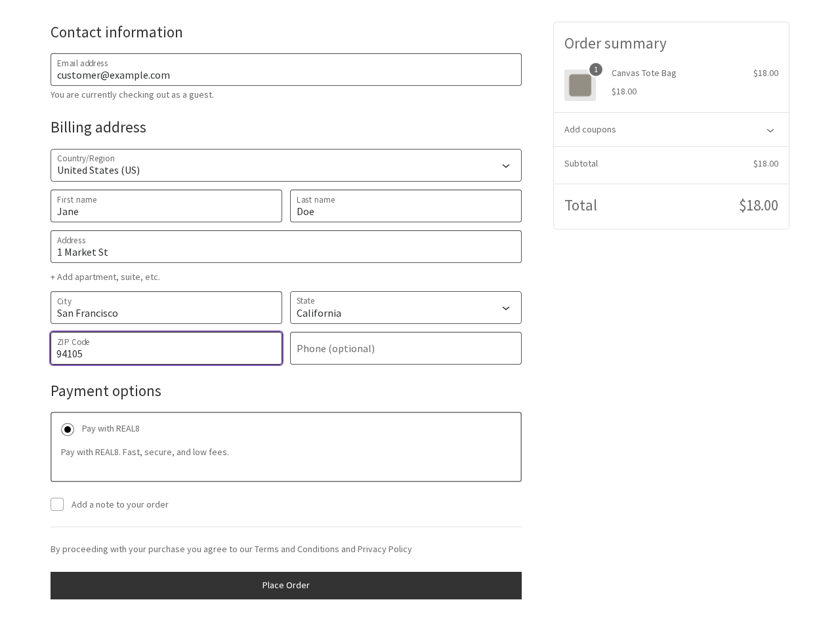Focus the Address field with 1 Market St

pos(286,247)
